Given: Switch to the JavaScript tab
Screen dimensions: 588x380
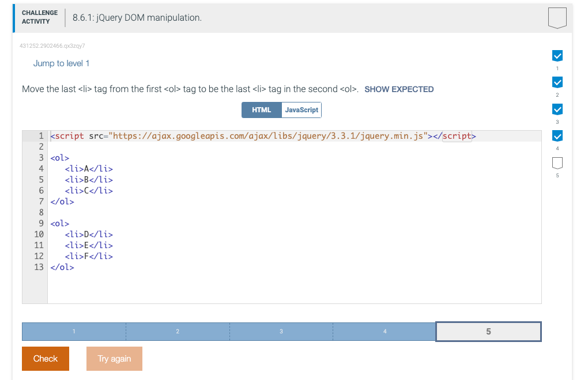Looking at the screenshot, I should 302,109.
